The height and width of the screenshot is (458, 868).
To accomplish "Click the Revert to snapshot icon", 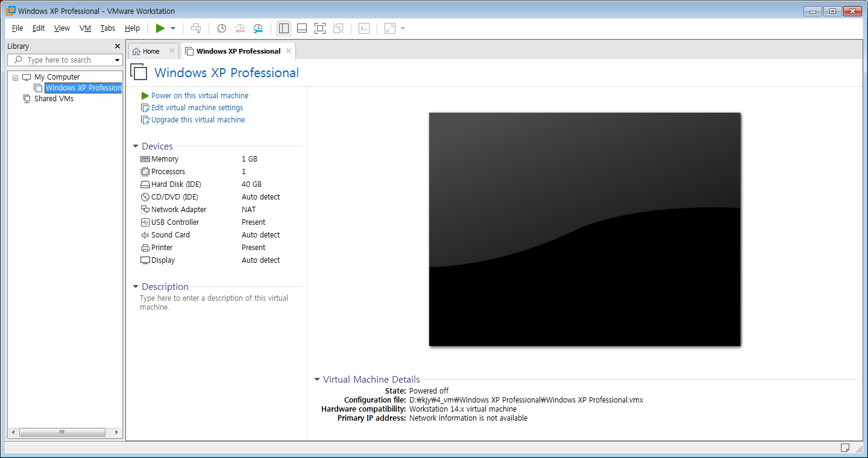I will point(240,28).
